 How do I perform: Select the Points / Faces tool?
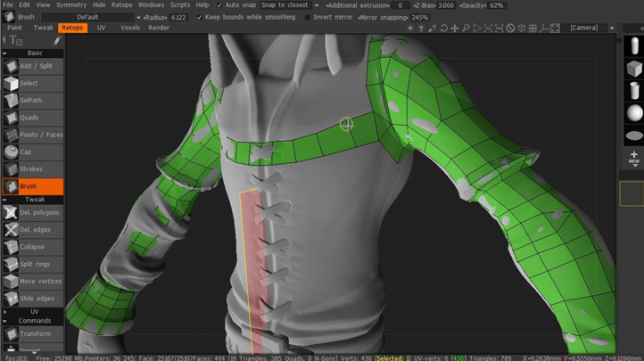[x=33, y=135]
